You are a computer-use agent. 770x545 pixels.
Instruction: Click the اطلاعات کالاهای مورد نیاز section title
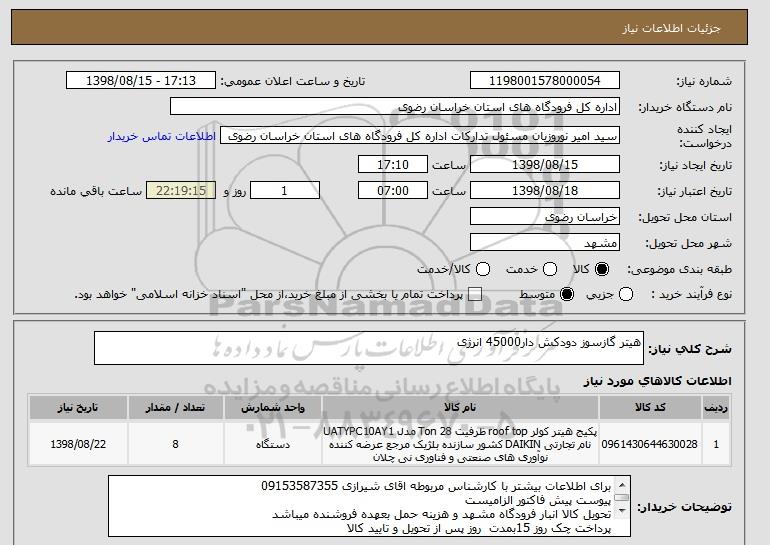coord(658,381)
